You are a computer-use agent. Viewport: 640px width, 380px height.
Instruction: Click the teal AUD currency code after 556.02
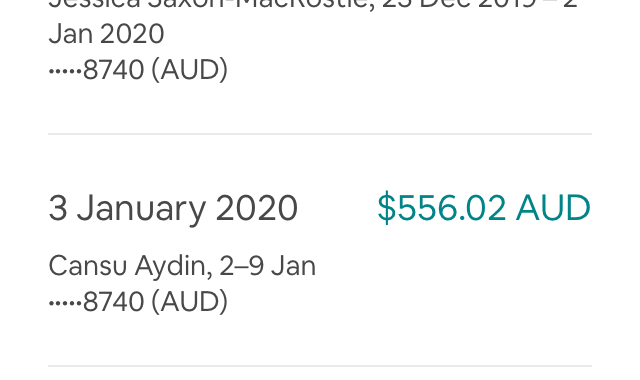pos(553,209)
